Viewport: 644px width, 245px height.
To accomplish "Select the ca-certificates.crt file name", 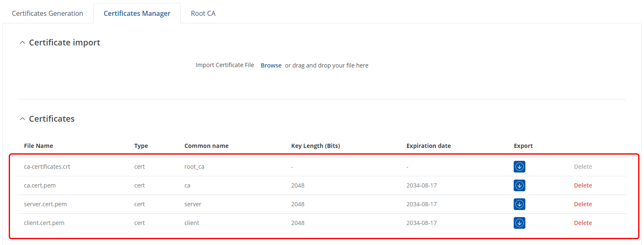I will (47, 167).
